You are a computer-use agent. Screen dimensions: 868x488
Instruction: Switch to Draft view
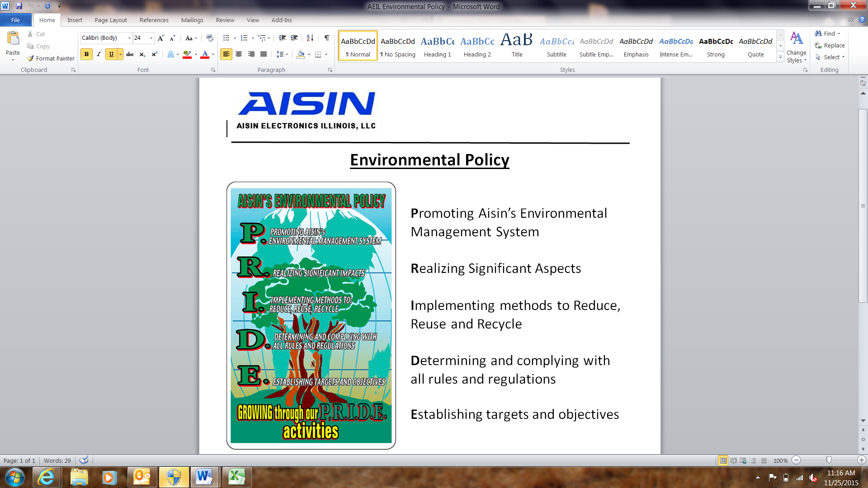tap(764, 460)
